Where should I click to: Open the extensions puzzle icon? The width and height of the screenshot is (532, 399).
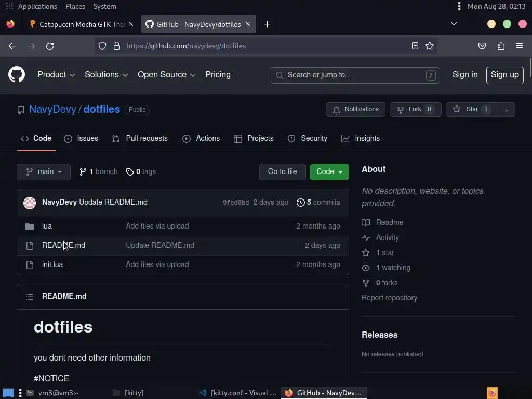tap(501, 46)
